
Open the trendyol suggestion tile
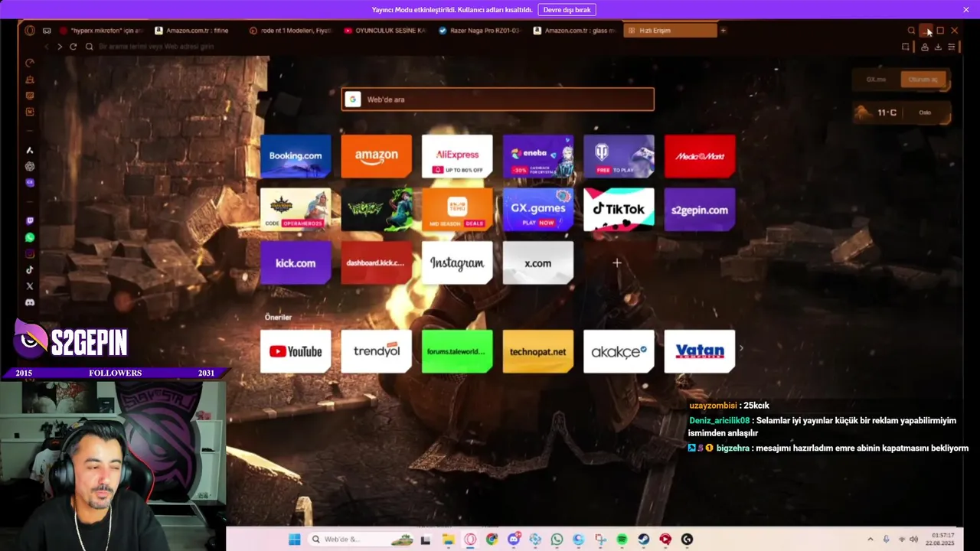376,351
